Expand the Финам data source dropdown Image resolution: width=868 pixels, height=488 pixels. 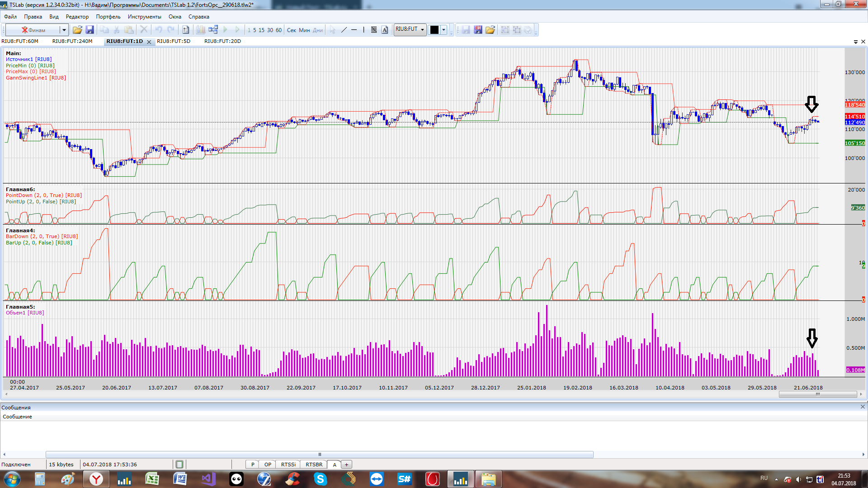coord(64,30)
